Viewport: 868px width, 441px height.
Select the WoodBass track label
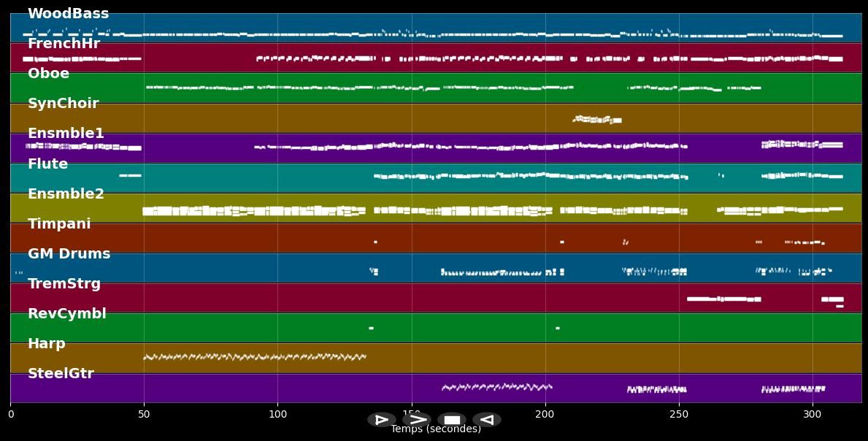click(68, 14)
